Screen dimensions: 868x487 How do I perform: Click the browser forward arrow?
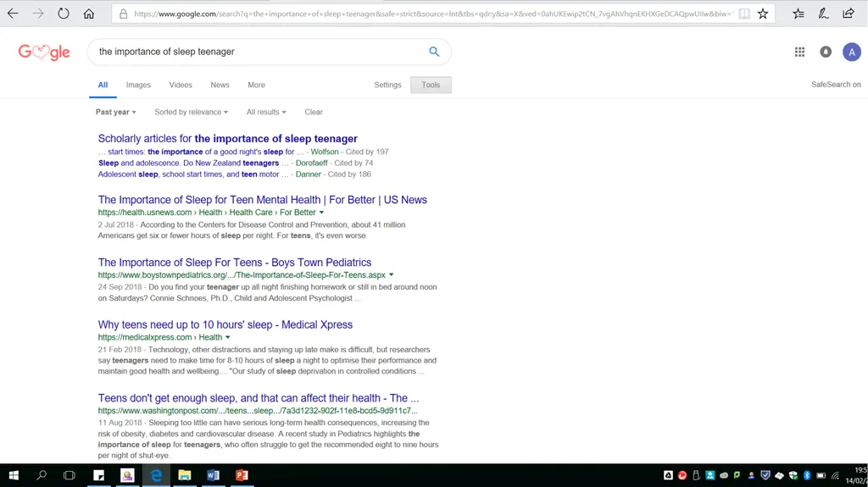point(38,14)
